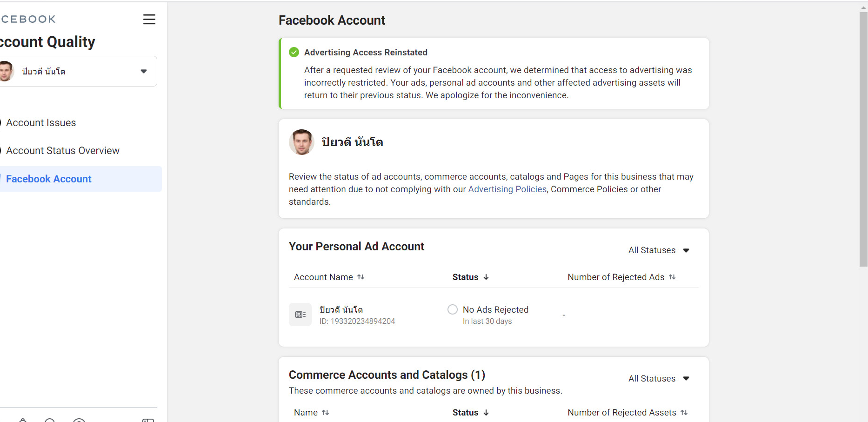
Task: Click the 'Advertising Access Reinstated' title
Action: (366, 53)
